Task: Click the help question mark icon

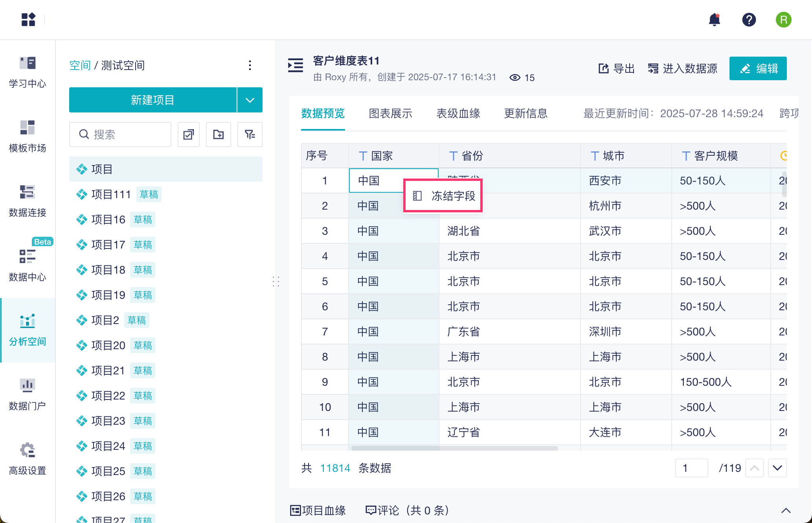Action: coord(749,20)
